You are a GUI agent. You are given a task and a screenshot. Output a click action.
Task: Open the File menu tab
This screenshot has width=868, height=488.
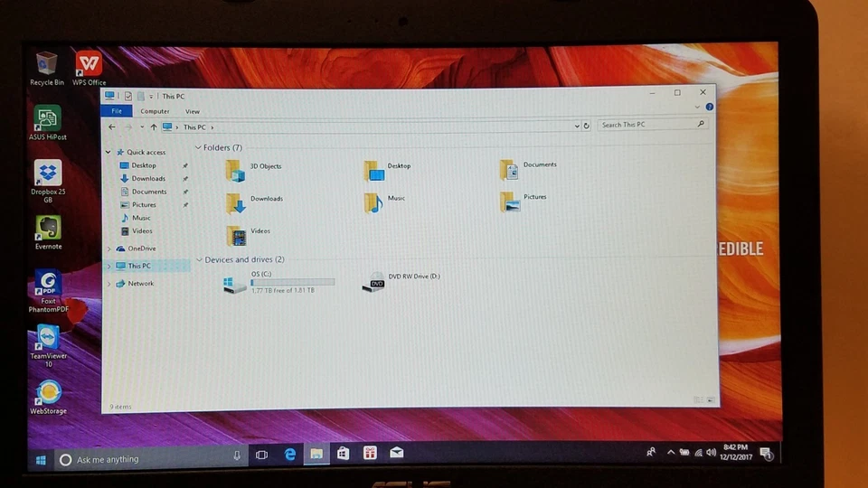(x=117, y=111)
